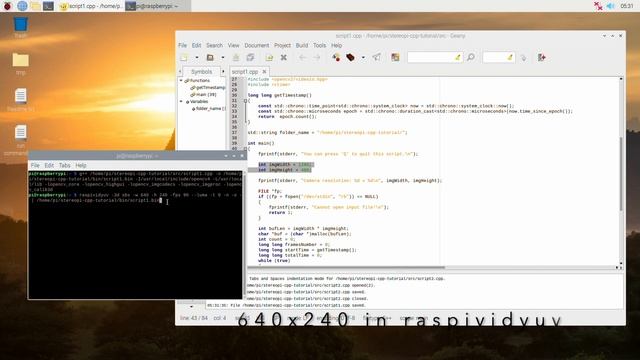The width and height of the screenshot is (640, 360).
Task: Open Geany Project menu
Action: (282, 45)
